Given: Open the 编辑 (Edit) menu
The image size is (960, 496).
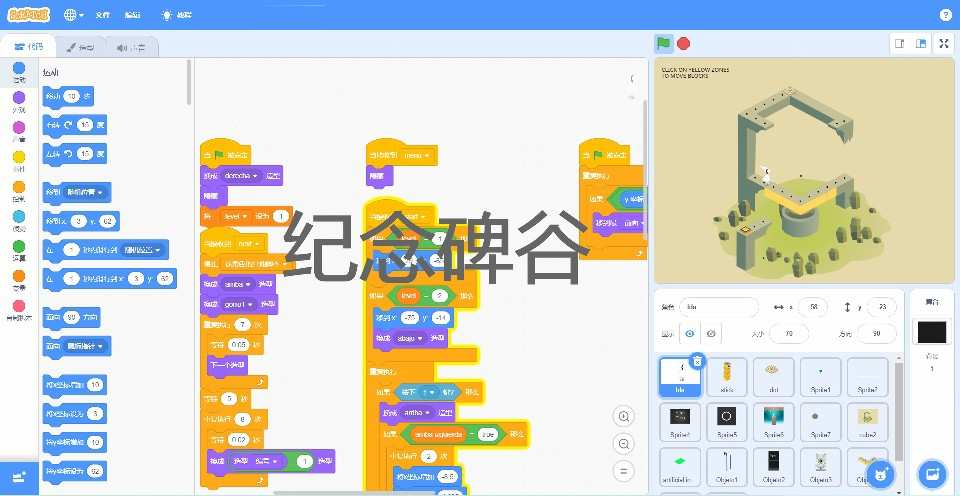Looking at the screenshot, I should 132,15.
